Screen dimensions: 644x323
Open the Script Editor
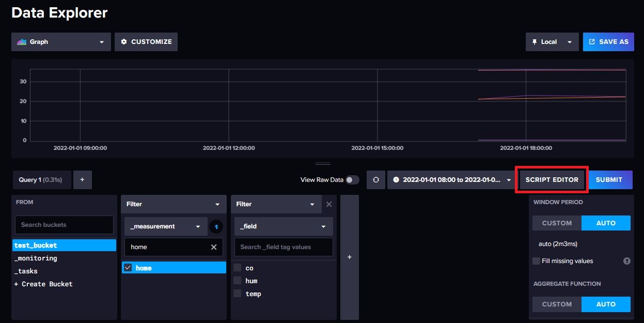(551, 179)
